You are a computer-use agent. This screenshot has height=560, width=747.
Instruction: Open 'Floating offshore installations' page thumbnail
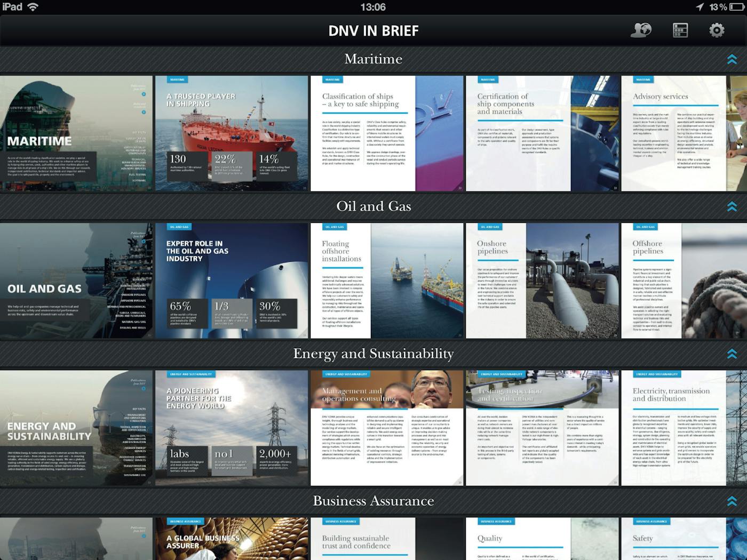387,281
